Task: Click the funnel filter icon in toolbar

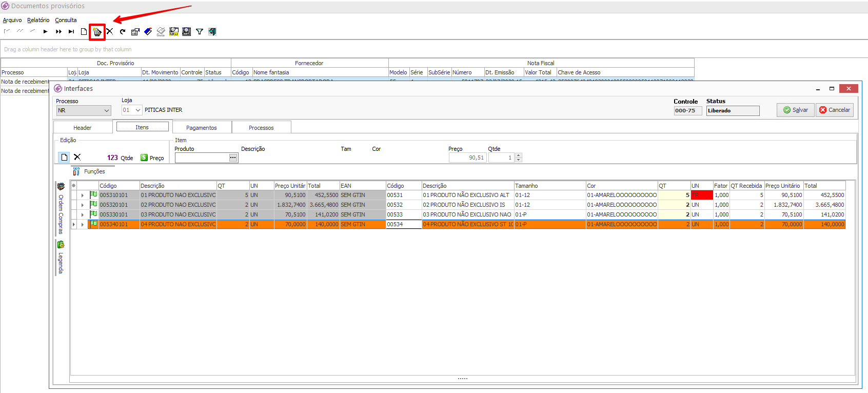Action: point(200,32)
